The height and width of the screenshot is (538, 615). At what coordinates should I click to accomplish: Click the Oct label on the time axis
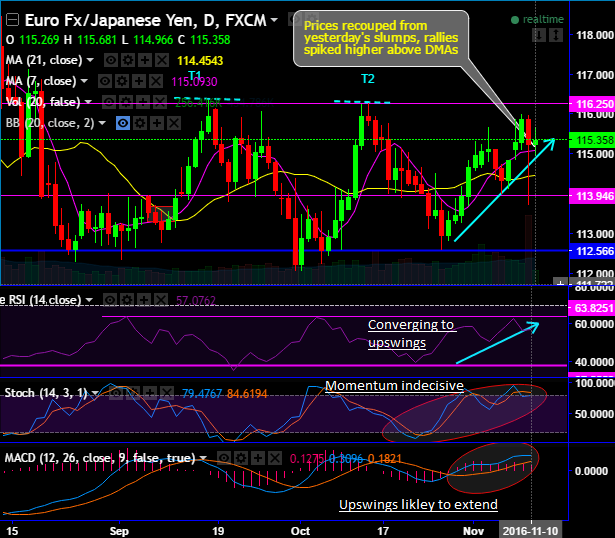click(x=300, y=531)
